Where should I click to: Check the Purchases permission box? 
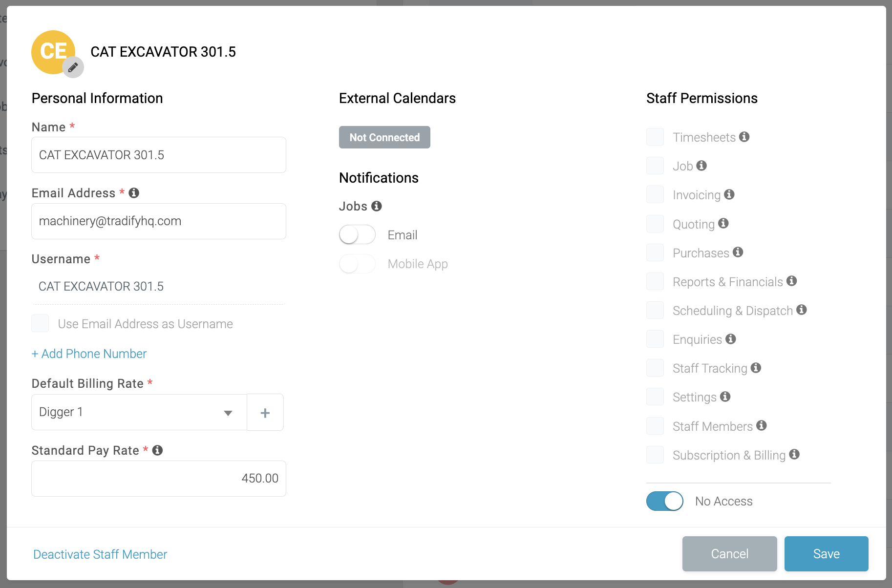[655, 252]
